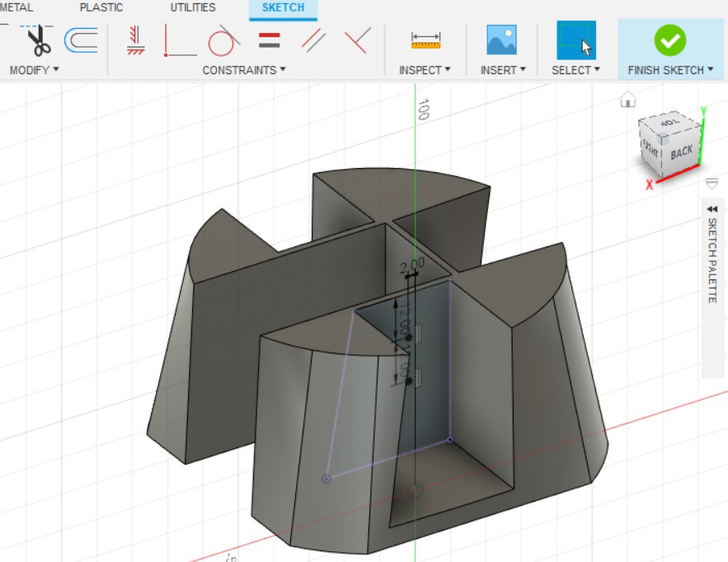728x562 pixels.
Task: Click the BACK face of the ViewCube
Action: [x=681, y=152]
